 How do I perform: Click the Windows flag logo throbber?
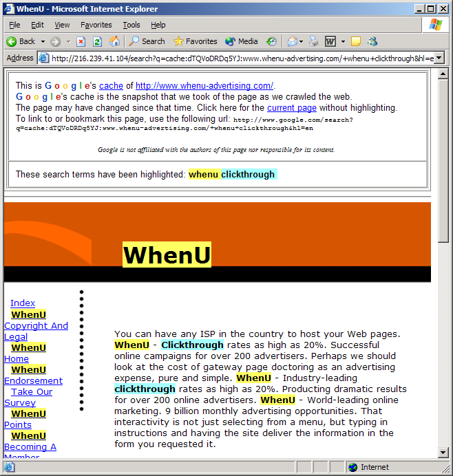point(436,25)
